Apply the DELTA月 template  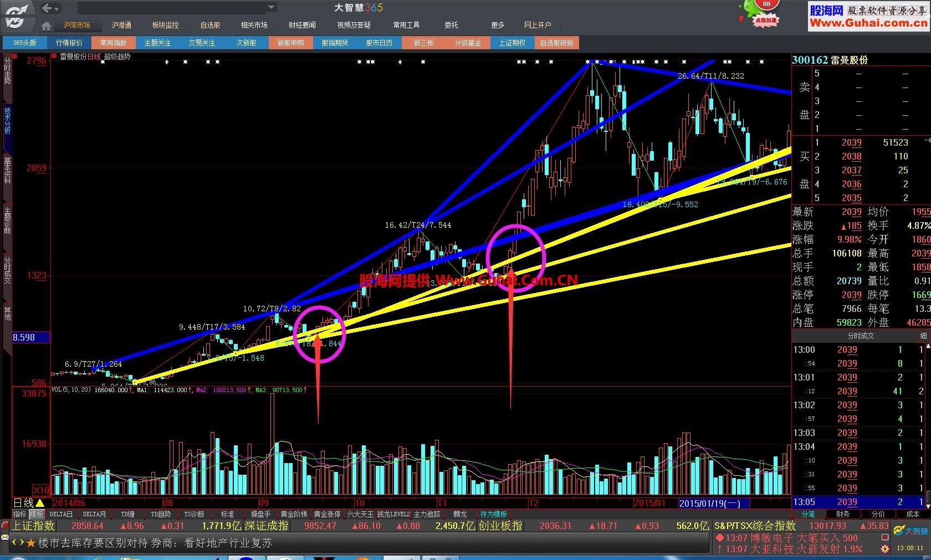point(94,514)
